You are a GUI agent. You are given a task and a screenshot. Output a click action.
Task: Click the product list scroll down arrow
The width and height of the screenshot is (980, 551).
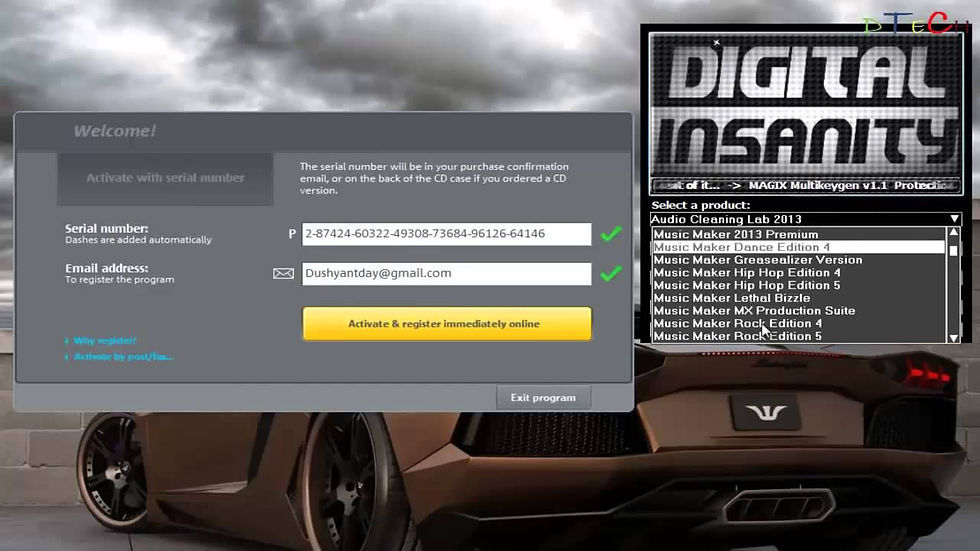click(x=954, y=338)
